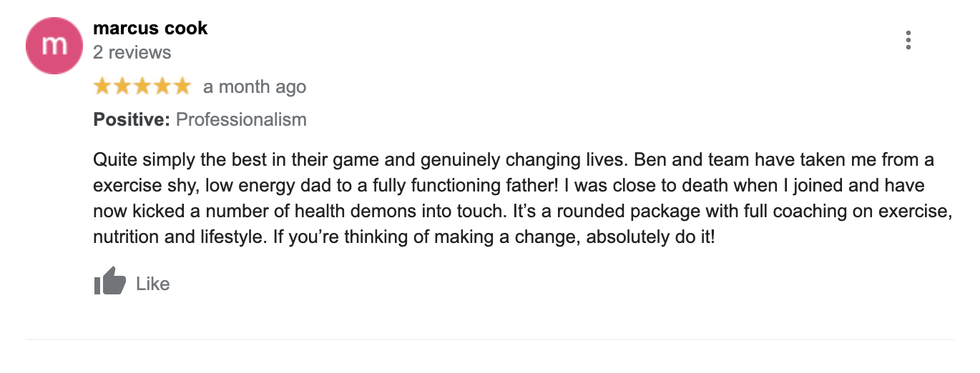The height and width of the screenshot is (373, 980).
Task: Open marcus cook's reviewer profile name
Action: (150, 29)
